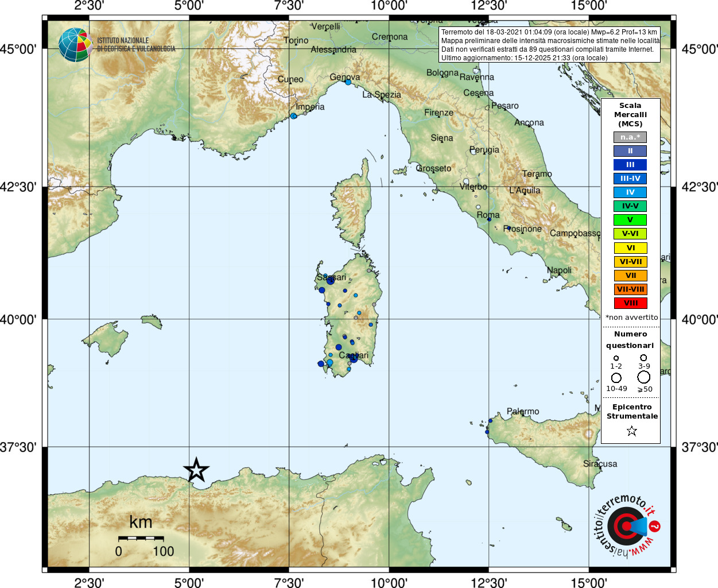This screenshot has width=718, height=588.
Task: Click the epicenter star near the Algerian coast
Action: (x=196, y=470)
